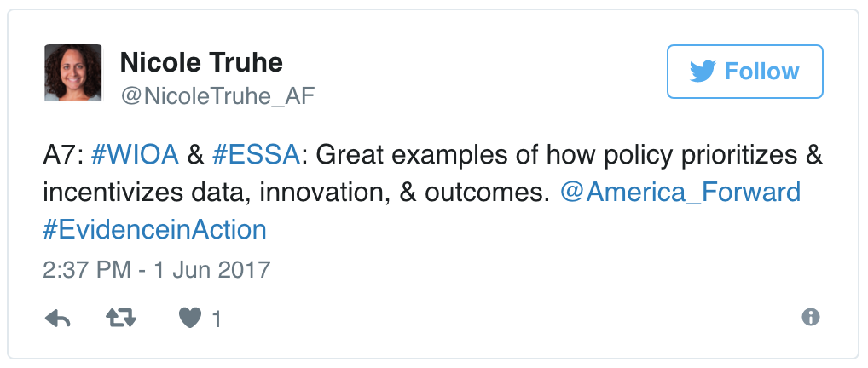Click the 'A7:' text starting the tweet
The image size is (868, 368).
tap(61, 156)
